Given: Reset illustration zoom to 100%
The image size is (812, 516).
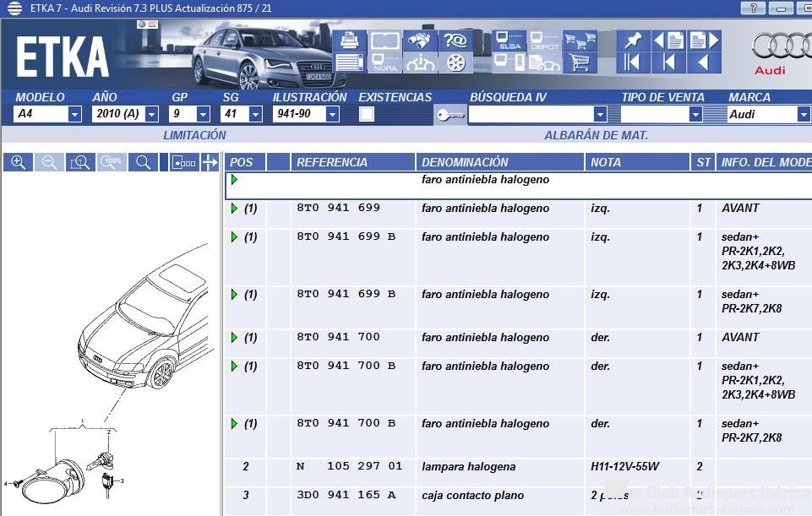Looking at the screenshot, I should pyautogui.click(x=112, y=162).
